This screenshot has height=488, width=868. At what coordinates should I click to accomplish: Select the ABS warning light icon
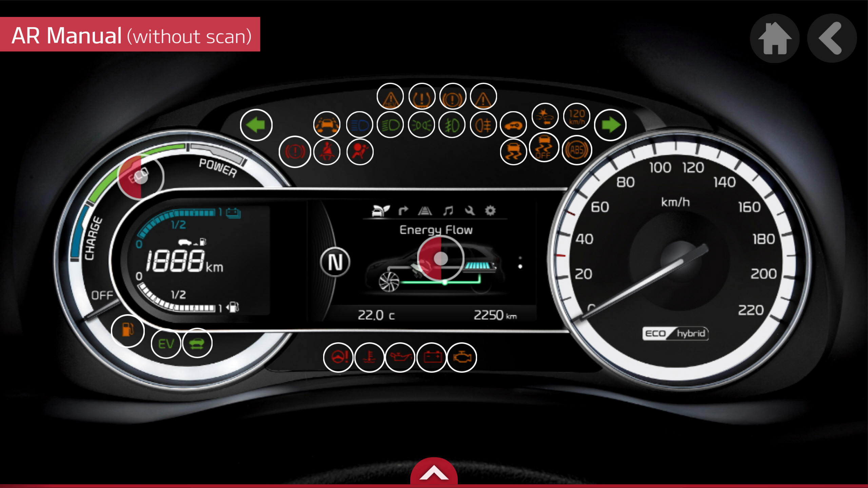tap(577, 150)
